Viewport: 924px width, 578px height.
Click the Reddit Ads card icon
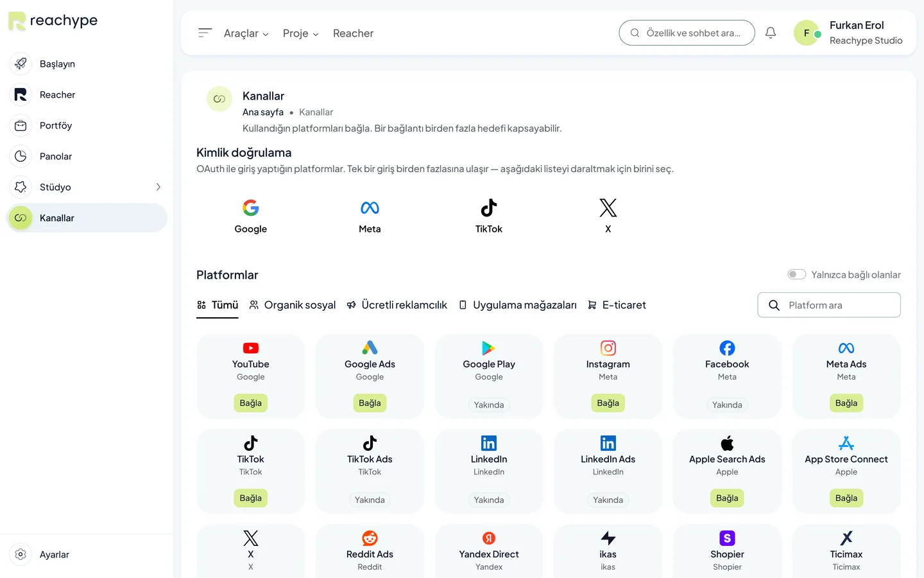click(x=370, y=538)
